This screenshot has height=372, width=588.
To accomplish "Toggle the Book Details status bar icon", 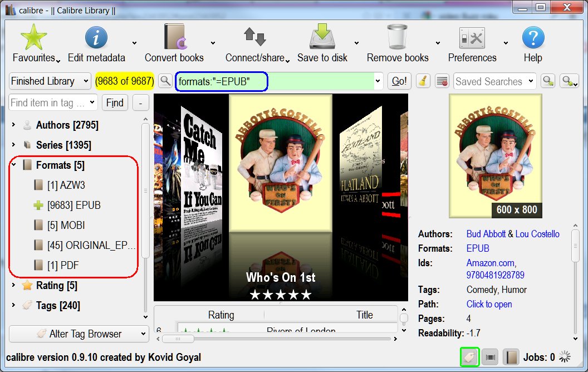I will pyautogui.click(x=511, y=358).
